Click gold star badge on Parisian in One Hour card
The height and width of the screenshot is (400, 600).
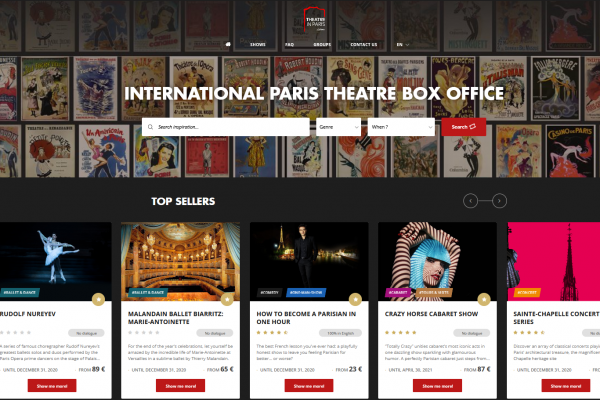(355, 299)
